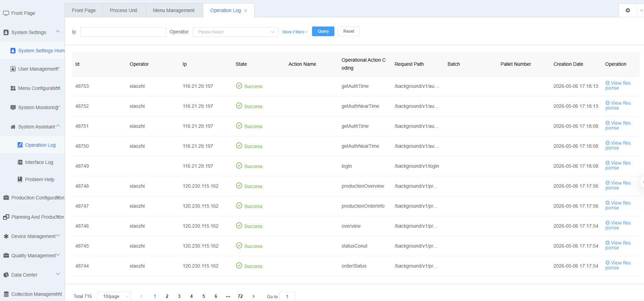The image size is (644, 301).
Task: Click the Reset button
Action: coord(348,31)
